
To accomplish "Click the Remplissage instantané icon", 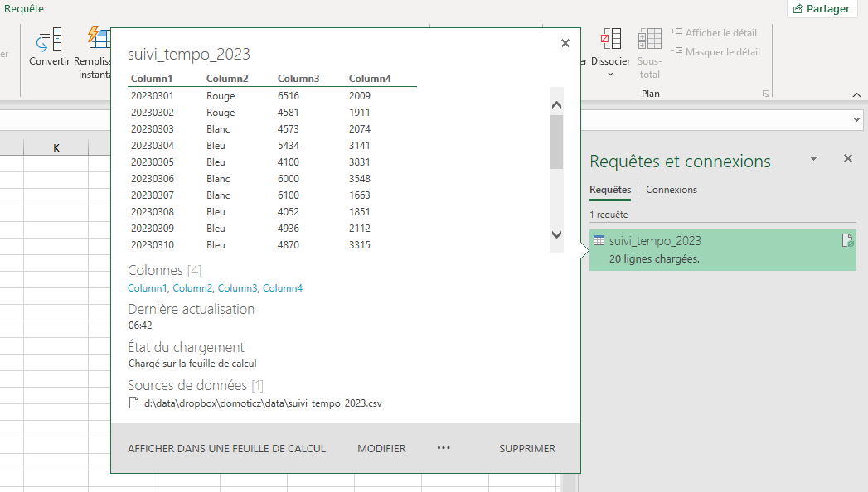I will coord(99,39).
